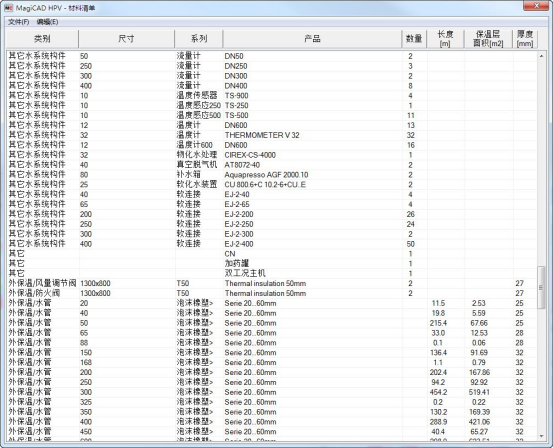The width and height of the screenshot is (553, 448).
Task: Select the insulation area value 167.86
Action: (x=479, y=372)
